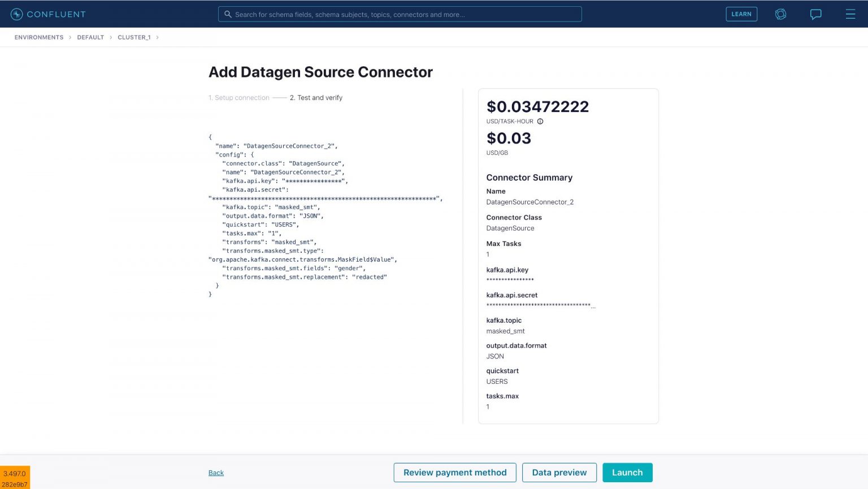This screenshot has height=489, width=868.
Task: Click commit hash 282e9b7 badge
Action: coord(15,483)
